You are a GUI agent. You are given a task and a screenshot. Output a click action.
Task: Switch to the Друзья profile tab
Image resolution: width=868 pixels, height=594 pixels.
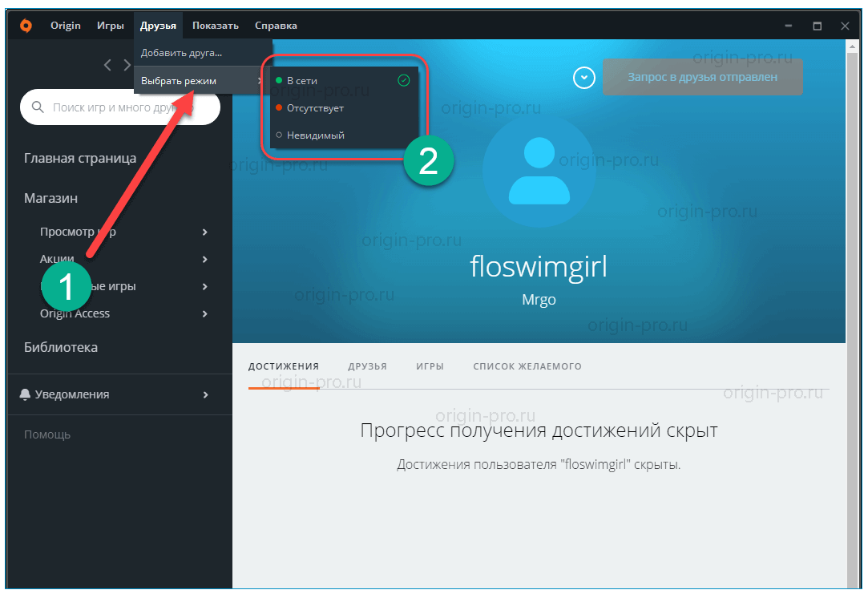367,366
